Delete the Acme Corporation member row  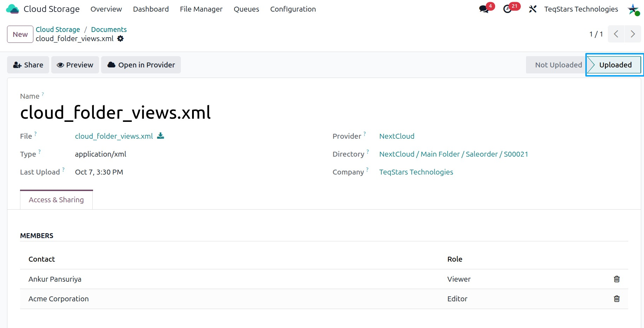[617, 299]
